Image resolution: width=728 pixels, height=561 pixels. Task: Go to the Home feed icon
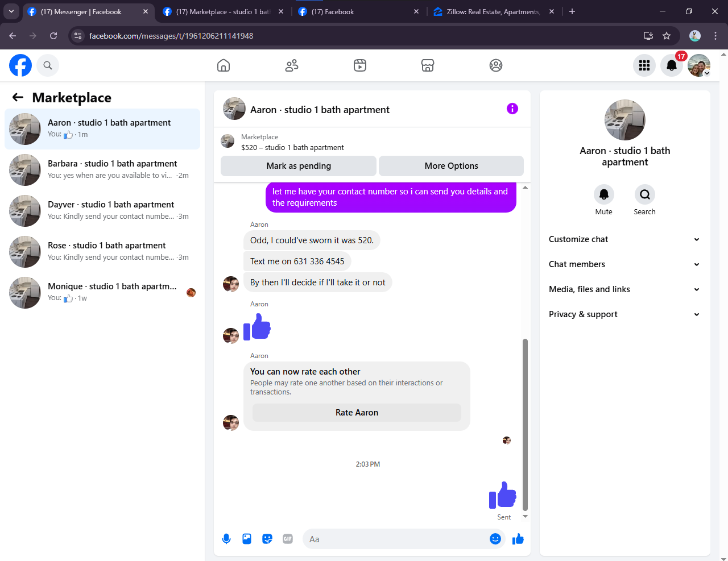click(x=224, y=65)
